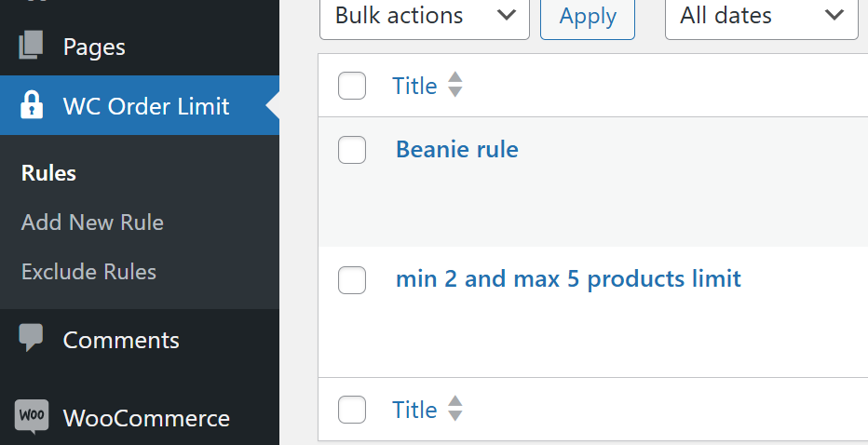Click the WooCommerce logo icon
Image resolution: width=868 pixels, height=445 pixels.
(32, 417)
